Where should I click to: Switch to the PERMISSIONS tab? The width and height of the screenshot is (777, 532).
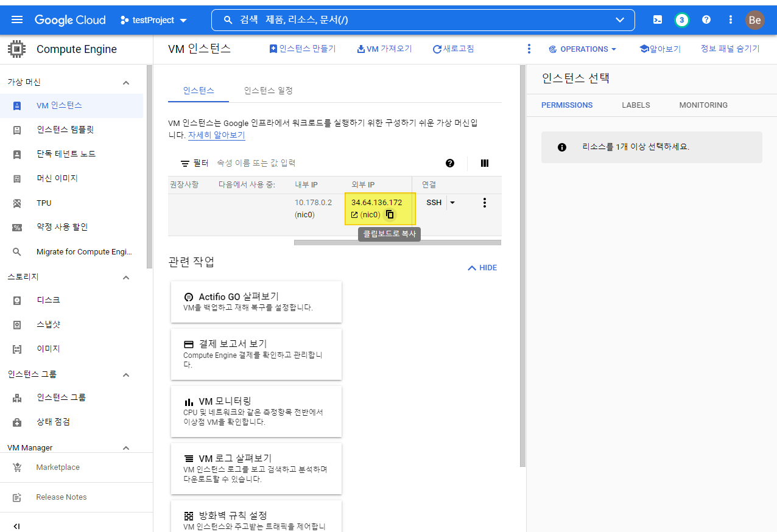click(x=567, y=105)
